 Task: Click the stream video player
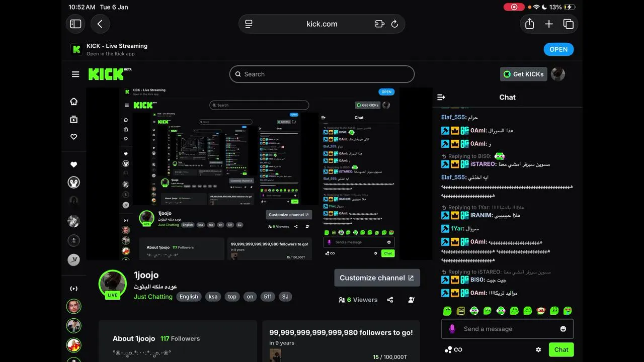coord(259,173)
